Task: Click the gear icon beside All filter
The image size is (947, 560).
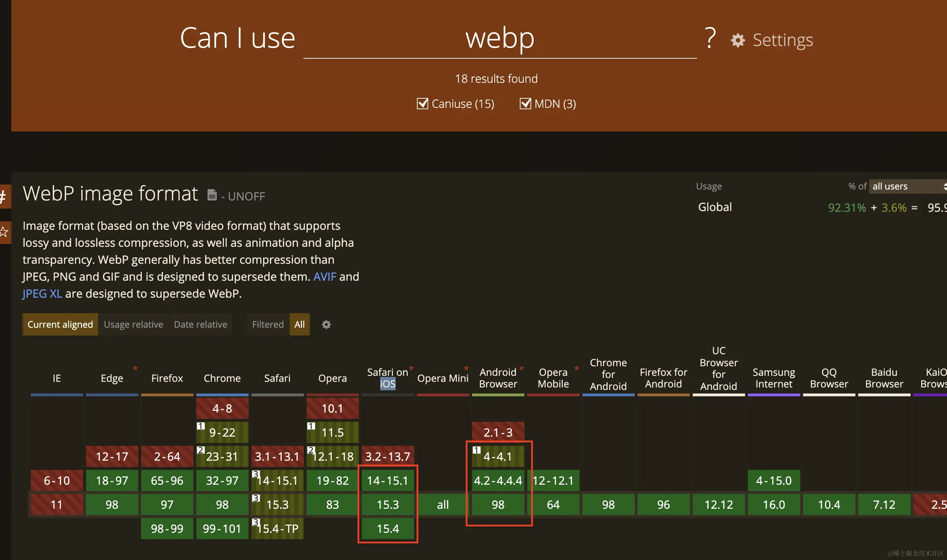Action: pos(326,325)
